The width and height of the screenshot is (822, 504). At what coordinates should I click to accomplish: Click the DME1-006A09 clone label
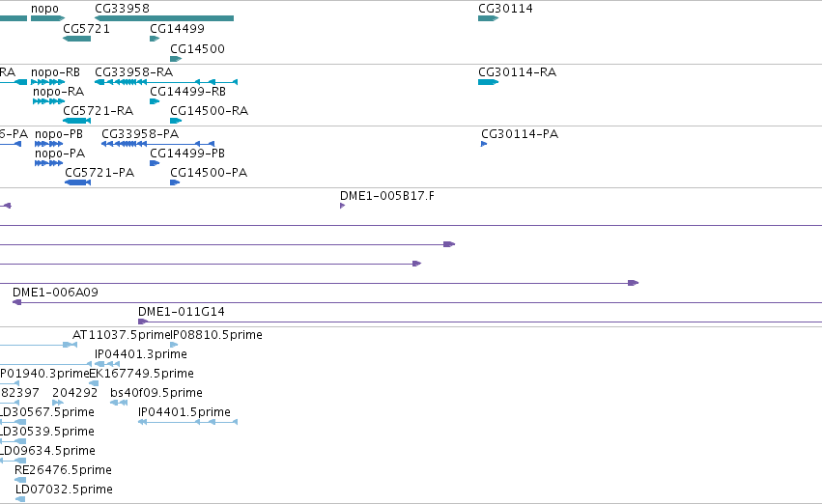pos(55,292)
